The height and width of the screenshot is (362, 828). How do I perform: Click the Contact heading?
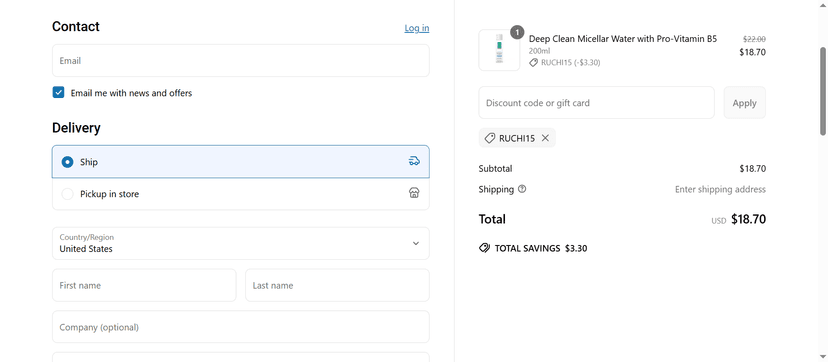(x=76, y=26)
